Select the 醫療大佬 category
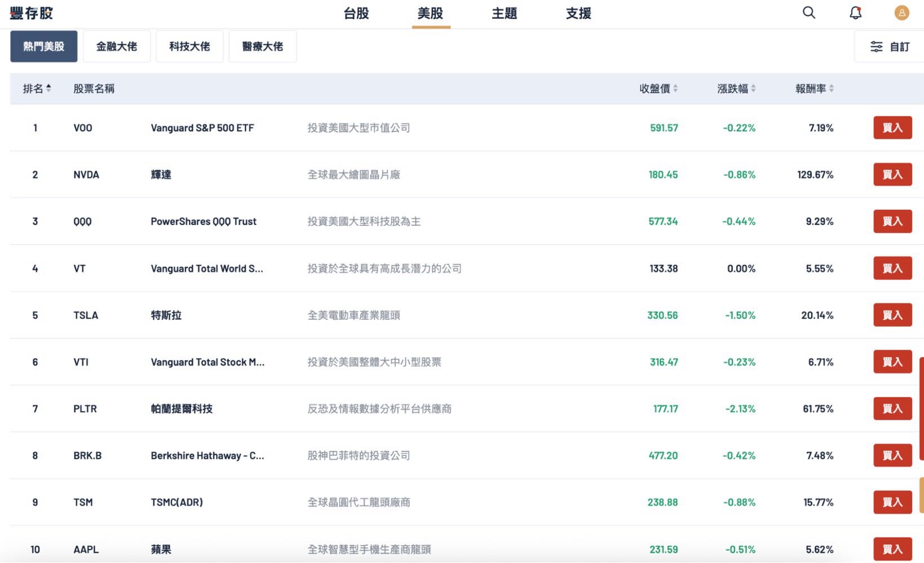This screenshot has width=924, height=563. point(263,47)
